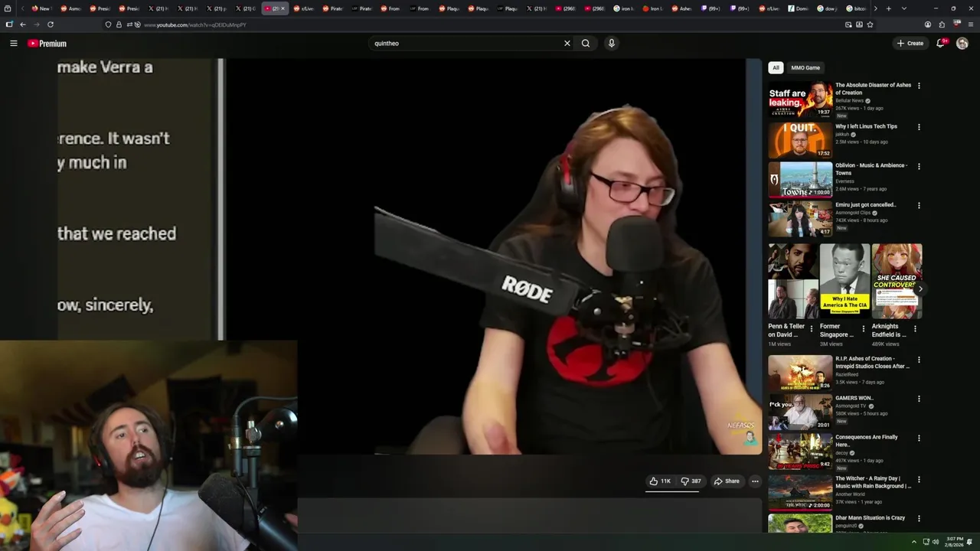
Task: Switch to the 'dow j' Google tab
Action: 828,8
